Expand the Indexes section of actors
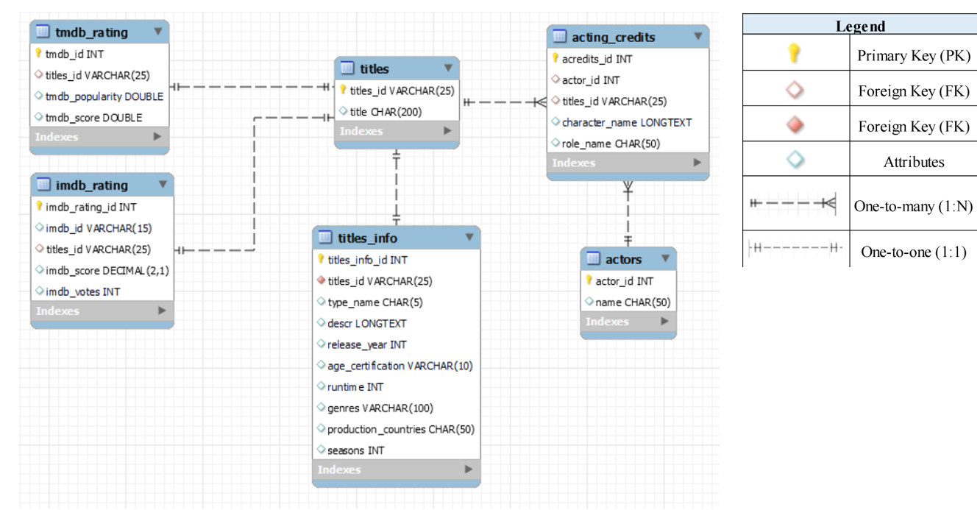The image size is (980, 510). [622, 321]
